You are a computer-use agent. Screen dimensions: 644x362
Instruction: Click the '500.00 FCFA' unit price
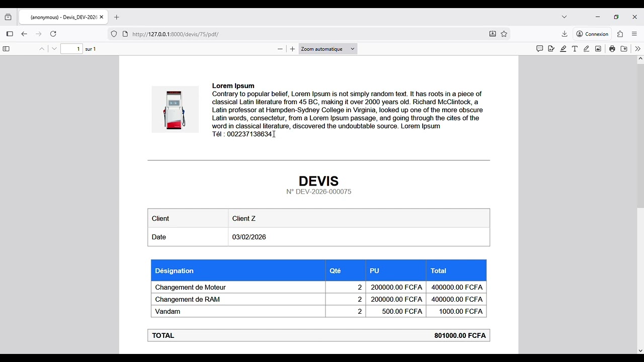tap(402, 312)
